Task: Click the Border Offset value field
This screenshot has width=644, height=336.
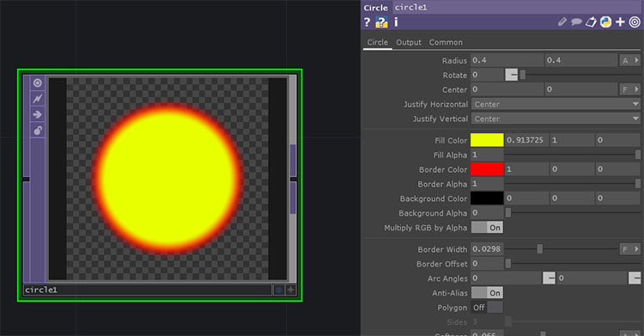Action: [x=487, y=264]
